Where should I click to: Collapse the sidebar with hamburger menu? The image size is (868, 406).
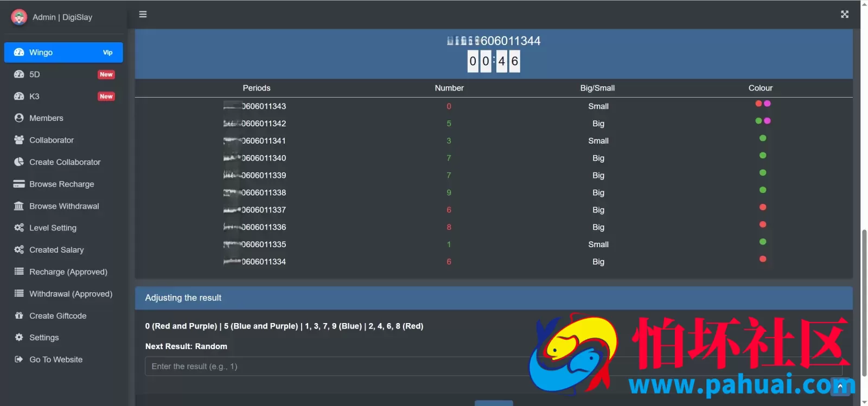143,15
